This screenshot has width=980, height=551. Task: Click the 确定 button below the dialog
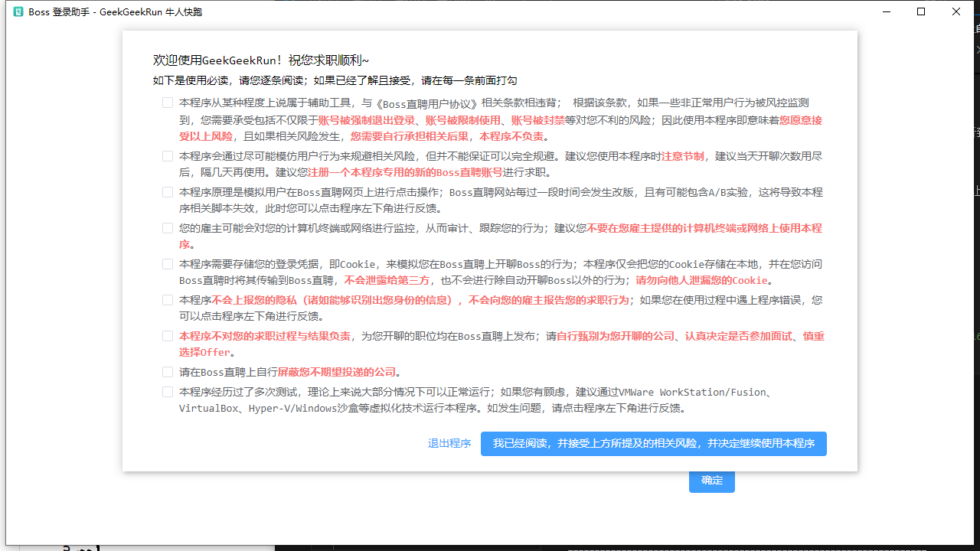(711, 481)
